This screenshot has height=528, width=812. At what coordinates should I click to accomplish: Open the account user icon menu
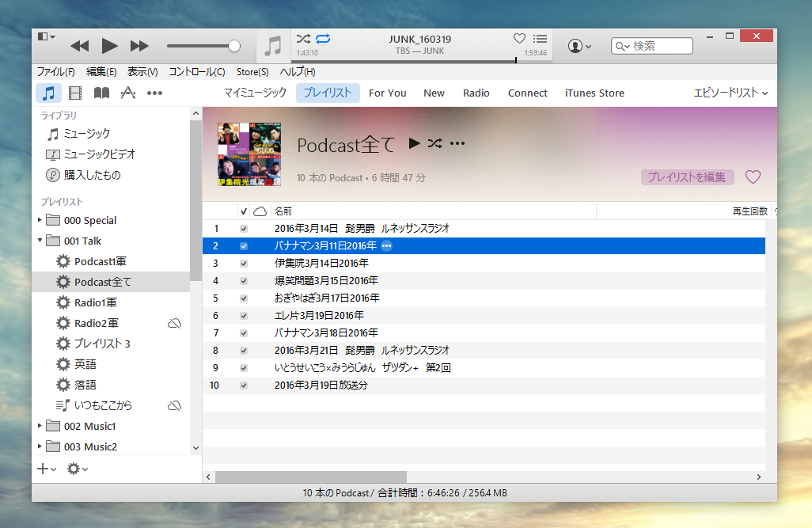pos(579,46)
